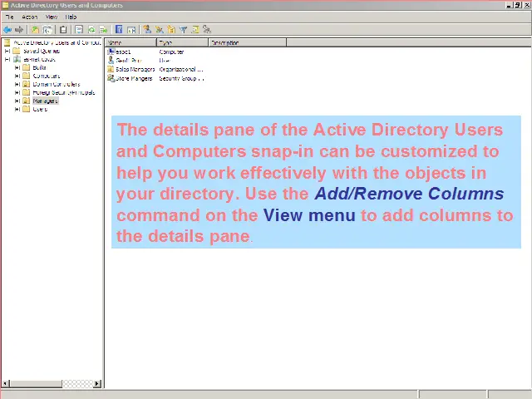Click the gray Forward arrow in toolbar
This screenshot has width=532, height=399.
click(x=19, y=30)
